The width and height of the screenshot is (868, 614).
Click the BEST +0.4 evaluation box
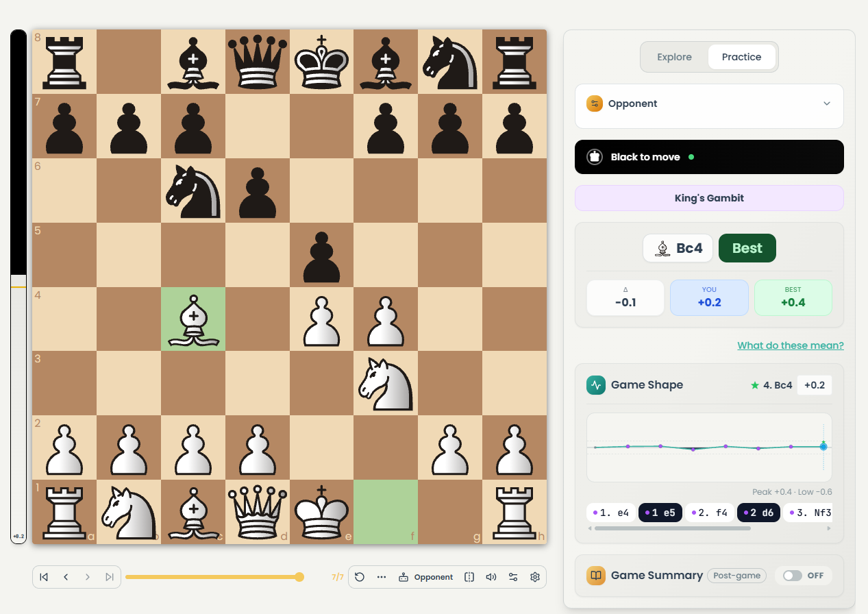(793, 297)
